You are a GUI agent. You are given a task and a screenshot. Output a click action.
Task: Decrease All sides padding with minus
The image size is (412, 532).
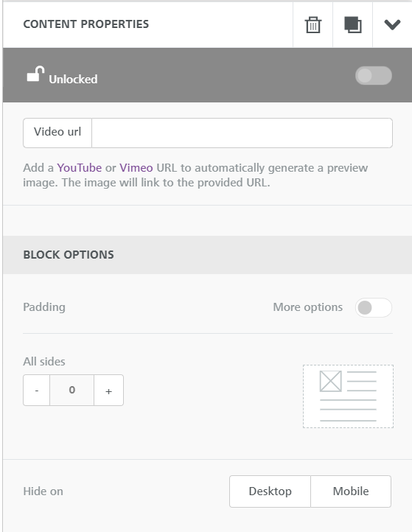pos(37,391)
